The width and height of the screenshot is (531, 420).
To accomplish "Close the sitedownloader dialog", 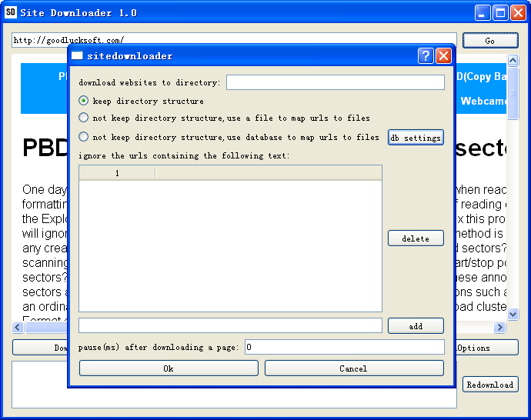I will (443, 56).
